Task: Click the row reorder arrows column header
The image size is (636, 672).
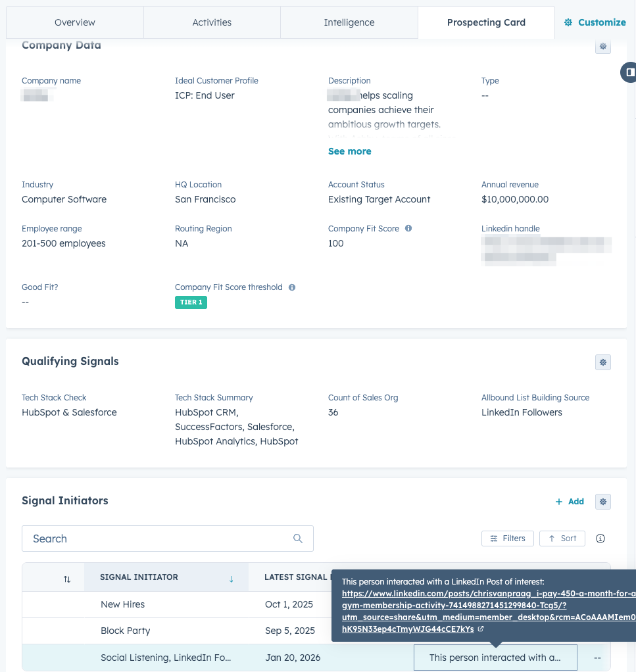Action: 67,579
